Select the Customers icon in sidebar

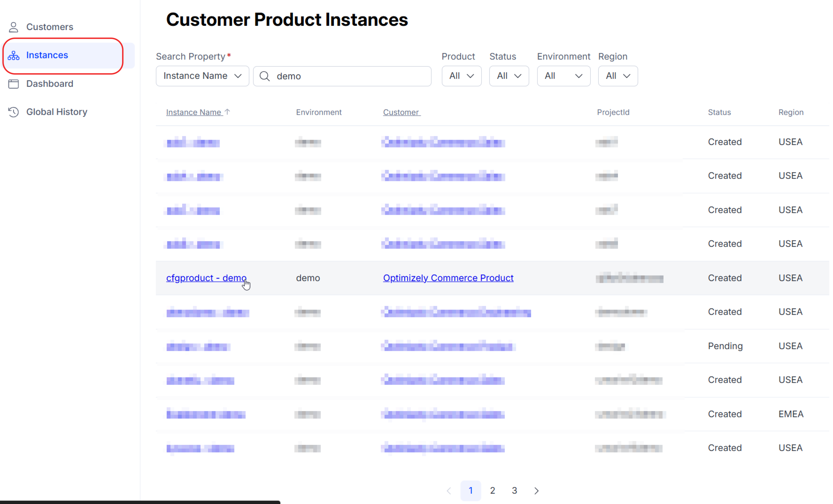tap(14, 27)
